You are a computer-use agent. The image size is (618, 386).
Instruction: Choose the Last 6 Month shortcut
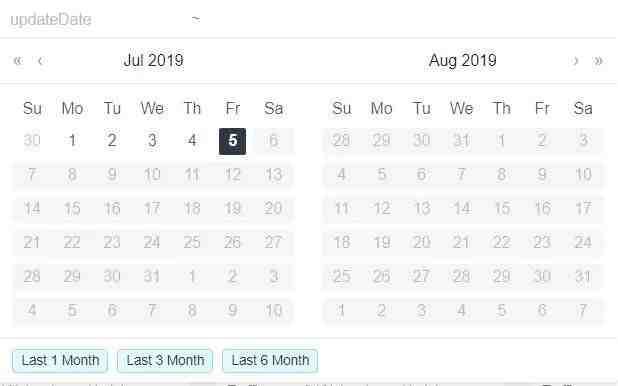[x=270, y=360]
